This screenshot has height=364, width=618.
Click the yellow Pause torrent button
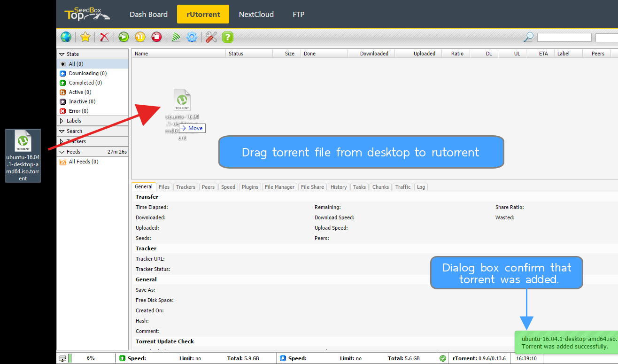click(x=140, y=37)
